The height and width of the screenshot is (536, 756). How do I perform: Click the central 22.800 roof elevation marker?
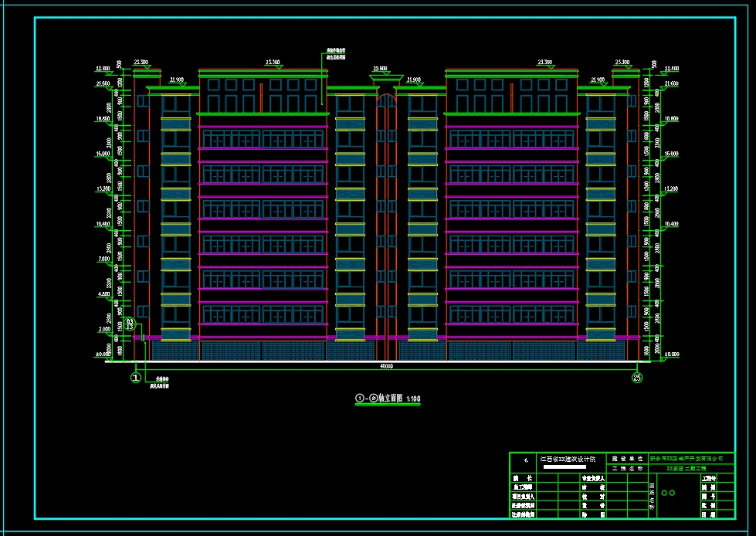[380, 69]
